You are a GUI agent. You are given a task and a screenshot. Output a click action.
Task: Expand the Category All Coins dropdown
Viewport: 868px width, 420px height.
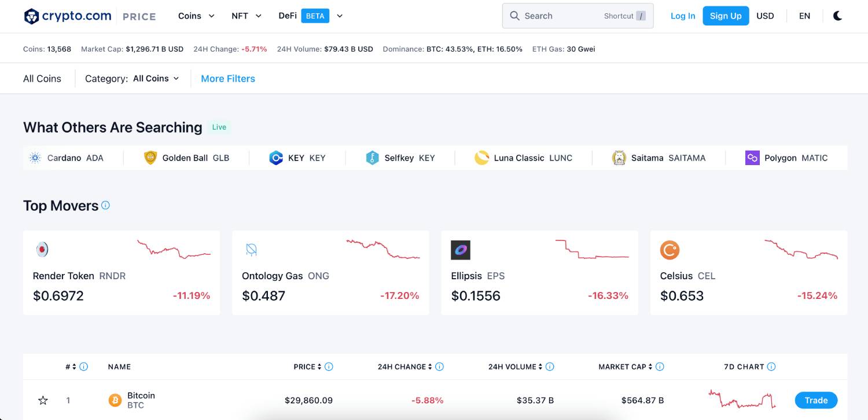click(156, 78)
